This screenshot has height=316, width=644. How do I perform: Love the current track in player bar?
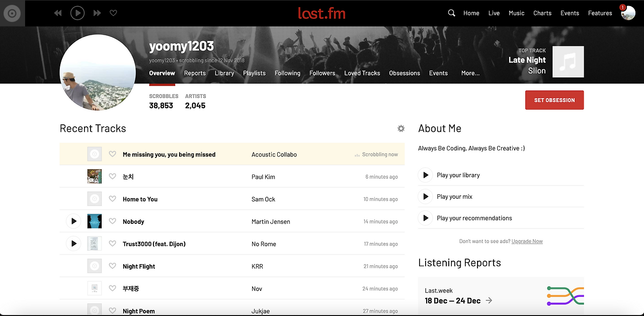click(114, 13)
